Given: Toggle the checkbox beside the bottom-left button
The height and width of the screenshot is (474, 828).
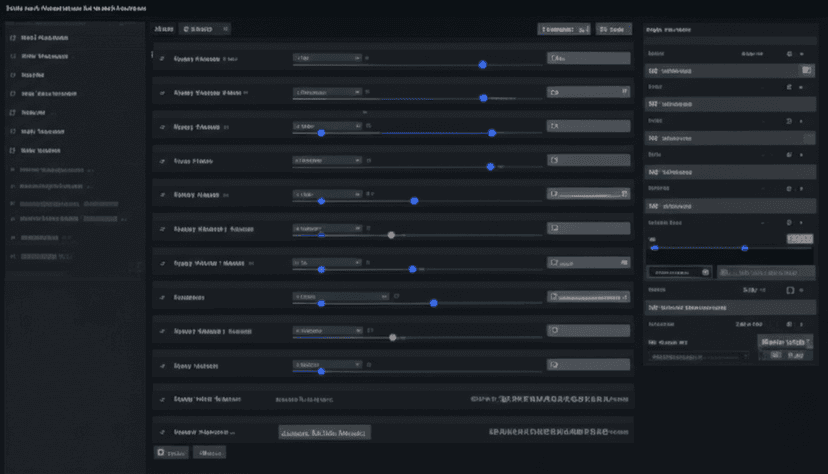Looking at the screenshot, I should [x=160, y=452].
